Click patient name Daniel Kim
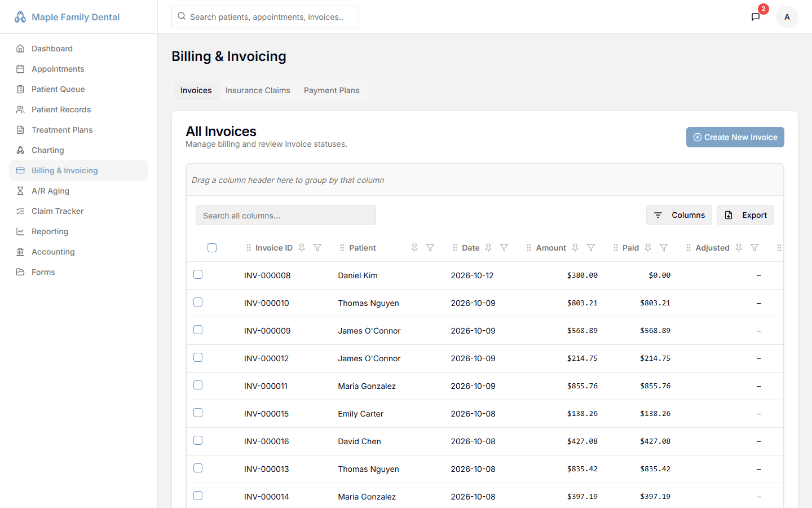This screenshot has height=508, width=812. click(358, 275)
